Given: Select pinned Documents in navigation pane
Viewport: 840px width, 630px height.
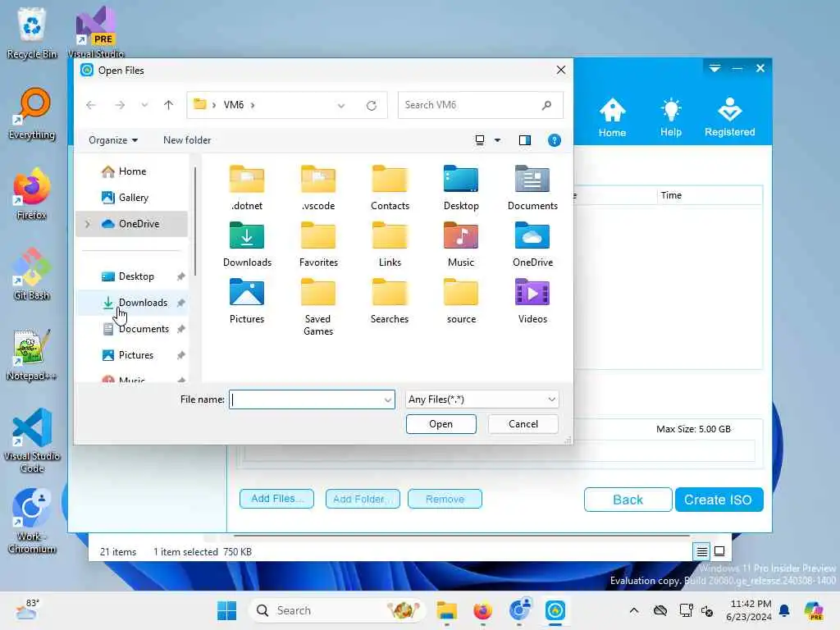Looking at the screenshot, I should point(132,329).
